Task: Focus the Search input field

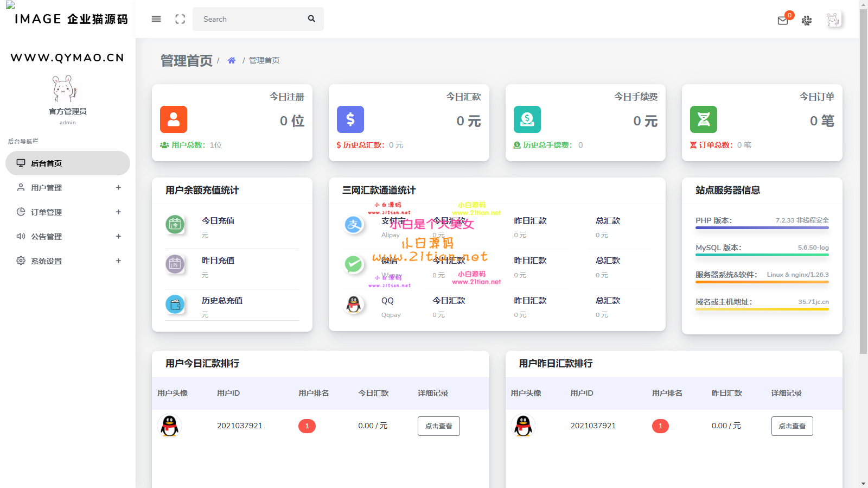Action: coord(250,19)
